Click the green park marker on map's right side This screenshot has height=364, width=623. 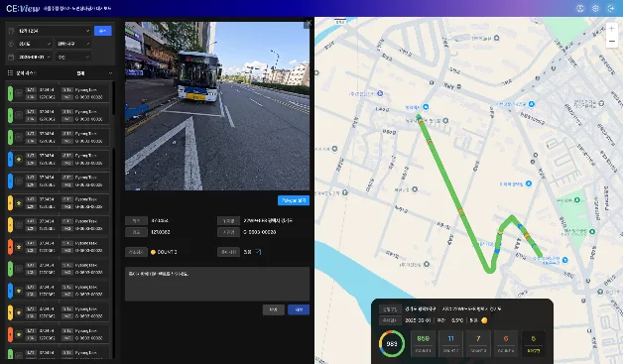[577, 200]
